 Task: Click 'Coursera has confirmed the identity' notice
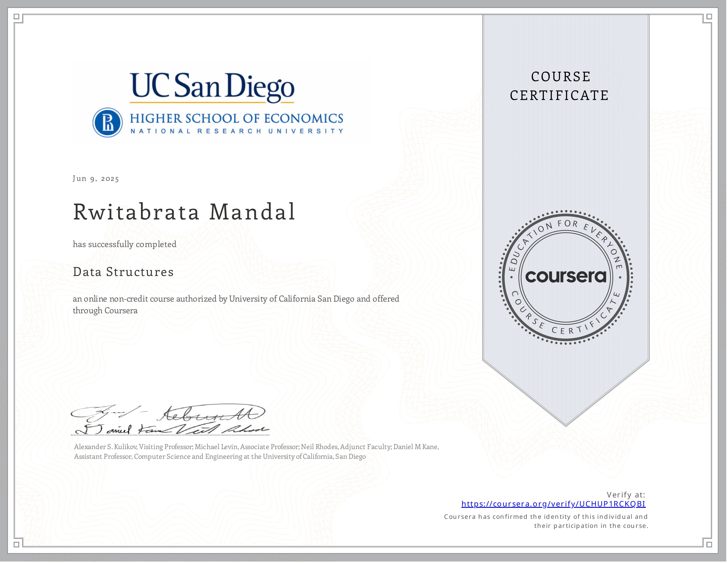point(546,517)
